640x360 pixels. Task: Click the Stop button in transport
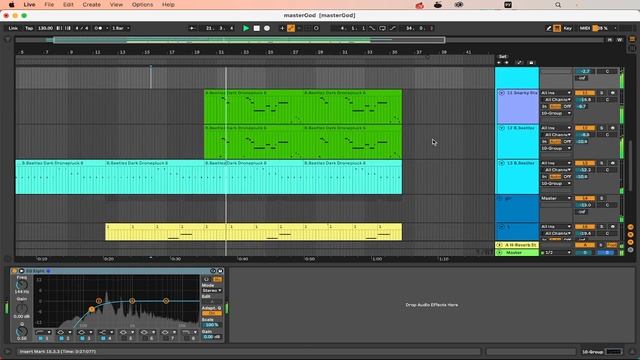pyautogui.click(x=256, y=28)
